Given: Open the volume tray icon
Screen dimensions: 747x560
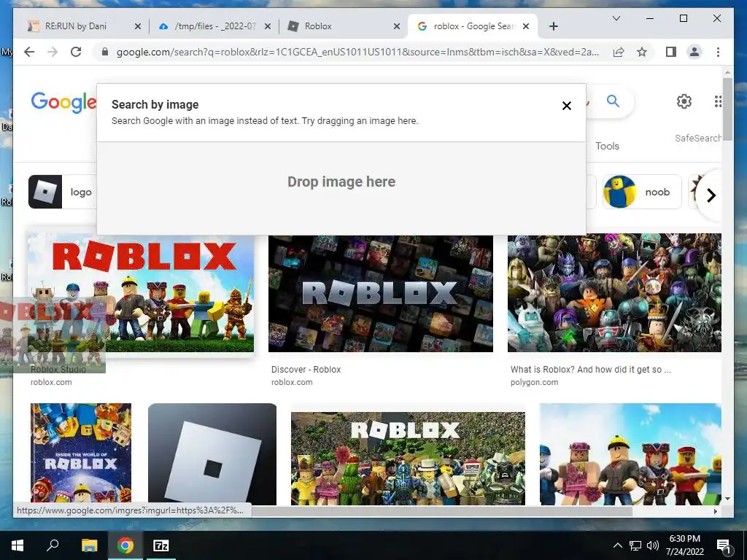Looking at the screenshot, I should 653,545.
